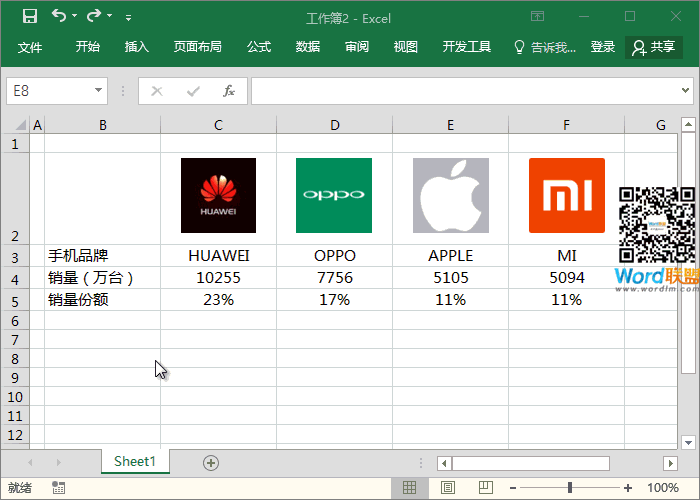Open the Undo history dropdown arrow
700x500 pixels.
pos(74,16)
